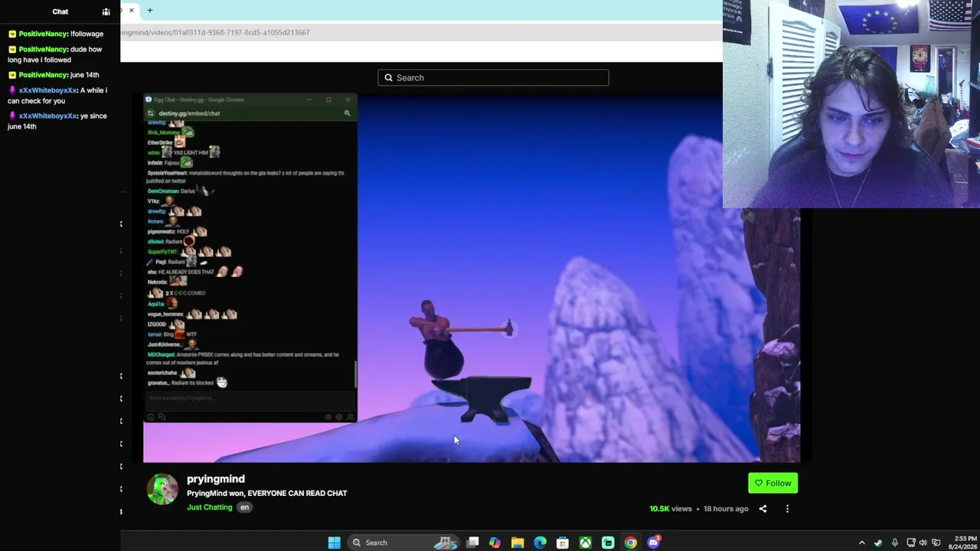Viewport: 980px width, 551px height.
Task: Open whispers icon in Dgg Chat
Action: 162,417
